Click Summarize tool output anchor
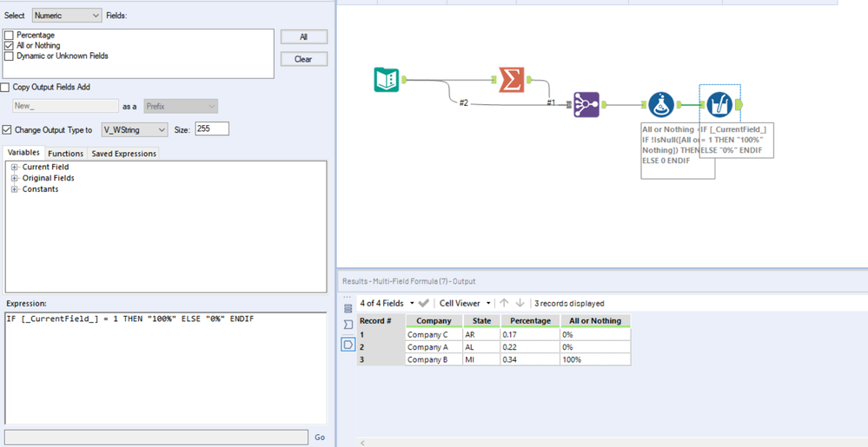This screenshot has height=447, width=868. 529,80
